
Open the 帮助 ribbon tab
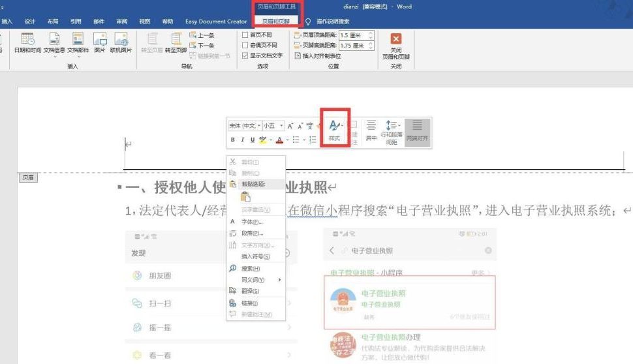pos(168,22)
